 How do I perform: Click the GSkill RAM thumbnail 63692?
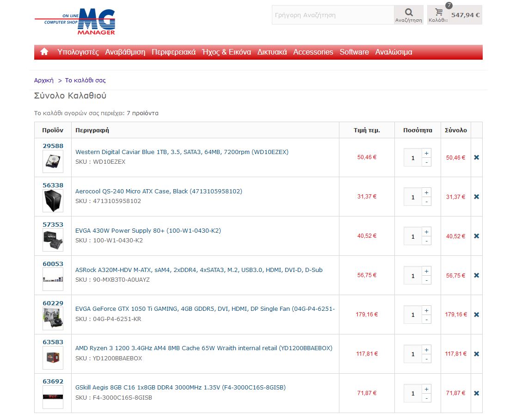[53, 397]
